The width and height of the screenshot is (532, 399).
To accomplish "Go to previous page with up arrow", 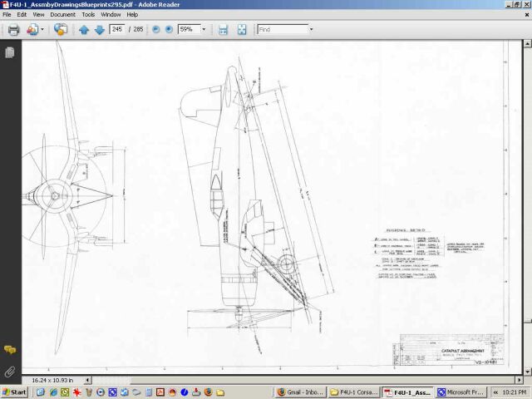I will pyautogui.click(x=84, y=30).
